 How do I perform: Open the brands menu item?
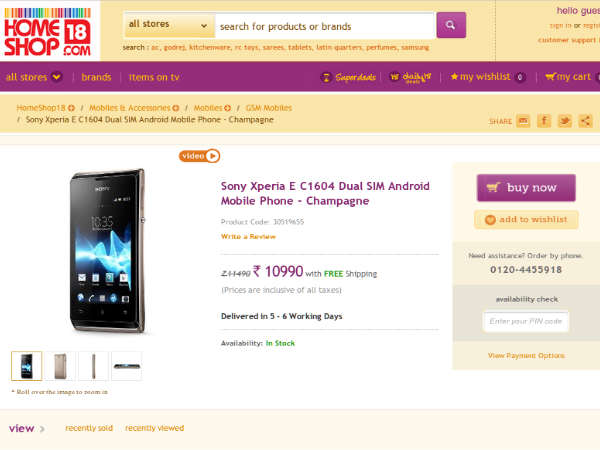click(x=96, y=77)
